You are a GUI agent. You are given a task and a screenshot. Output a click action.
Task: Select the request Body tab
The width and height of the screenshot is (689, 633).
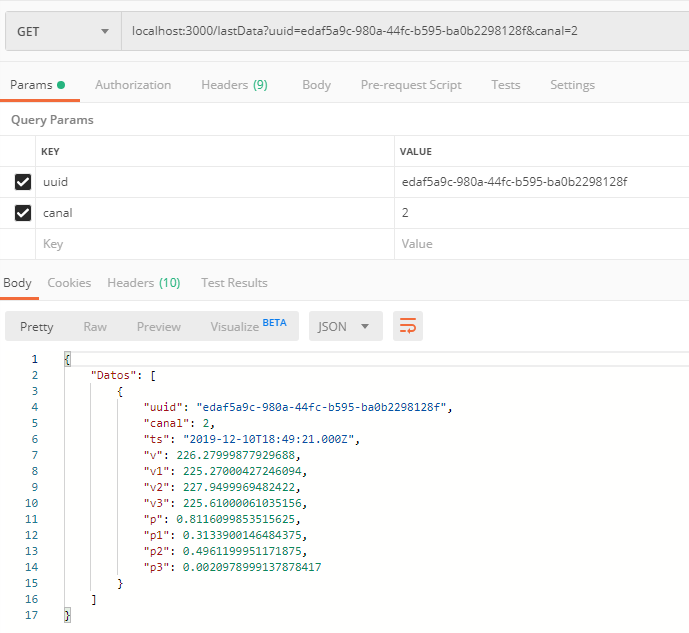pos(316,85)
